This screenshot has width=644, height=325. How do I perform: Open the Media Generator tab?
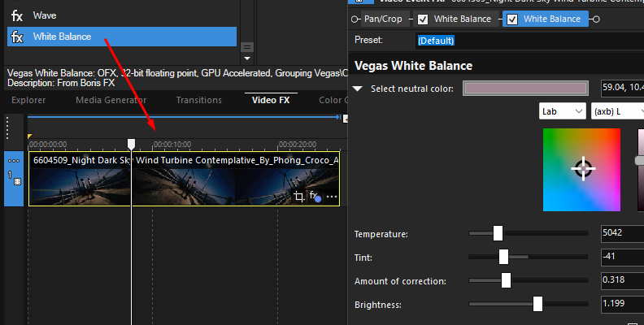[x=111, y=100]
